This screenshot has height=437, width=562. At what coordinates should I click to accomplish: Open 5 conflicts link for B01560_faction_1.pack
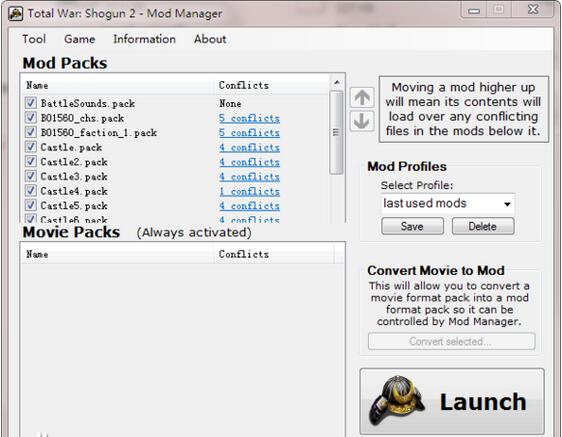click(249, 133)
